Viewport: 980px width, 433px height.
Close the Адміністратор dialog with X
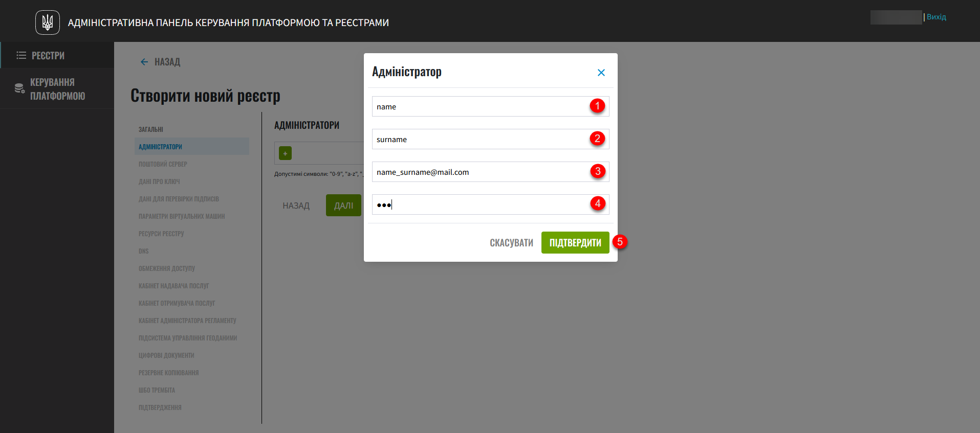coord(601,73)
